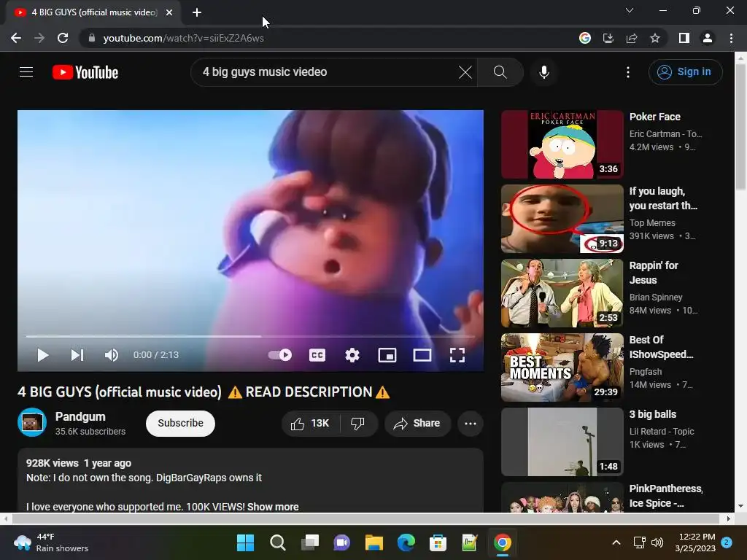Screen dimensions: 747x560
Task: Share this page icon in address bar
Action: click(x=632, y=38)
